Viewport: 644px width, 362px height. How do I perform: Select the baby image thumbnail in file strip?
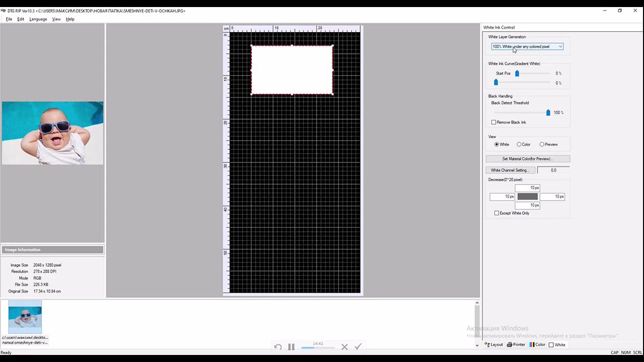(25, 317)
